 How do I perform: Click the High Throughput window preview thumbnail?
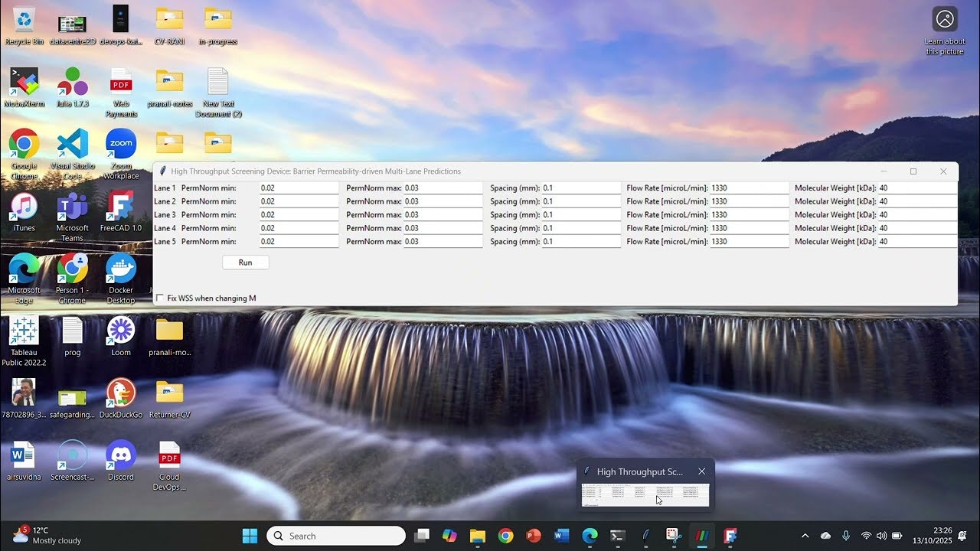click(645, 495)
